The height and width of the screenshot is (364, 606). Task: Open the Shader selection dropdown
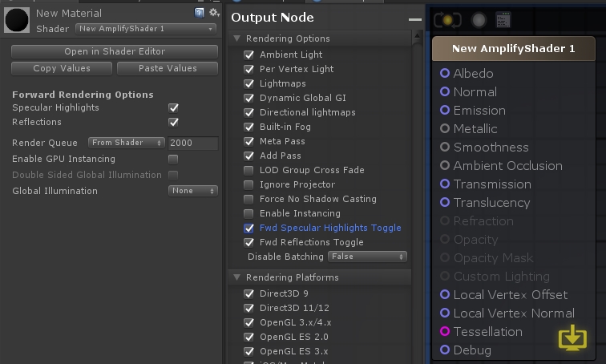pos(146,29)
